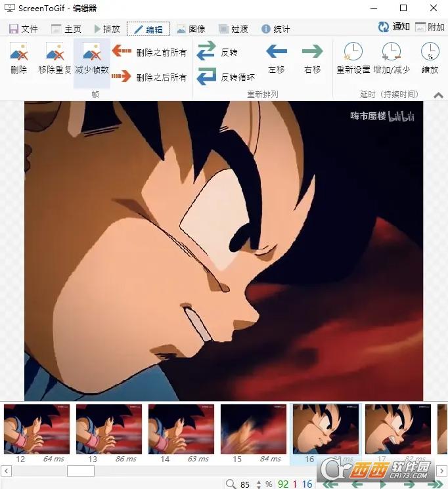The width and height of the screenshot is (448, 489).
Task: Collapse the ribbon with the chevron
Action: 439,95
